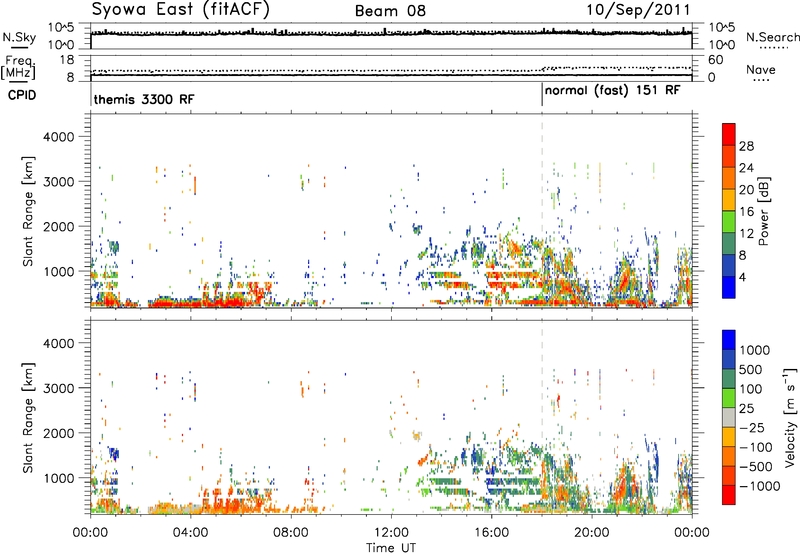Click the '28' label on Power color bar
The width and height of the screenshot is (800, 554).
tap(746, 146)
